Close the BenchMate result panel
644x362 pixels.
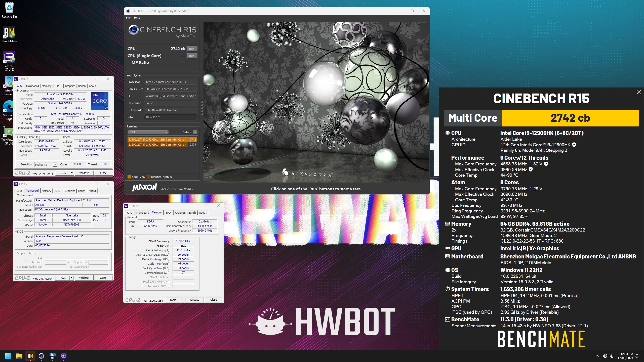click(x=639, y=92)
